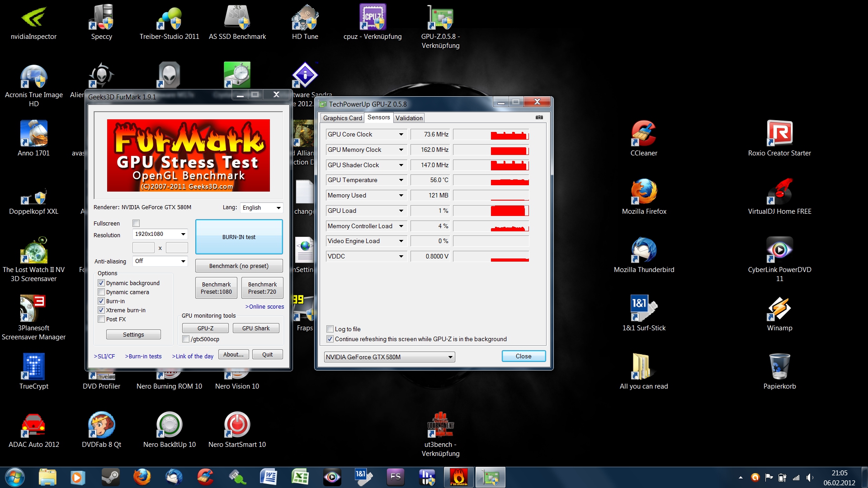Open Windows Start menu orb
Viewport: 868px width, 488px height.
tap(15, 477)
